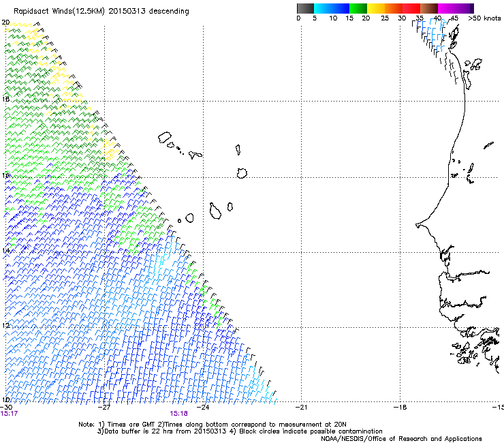Click '20150313 descending' in the title
The image size is (504, 443).
click(149, 12)
